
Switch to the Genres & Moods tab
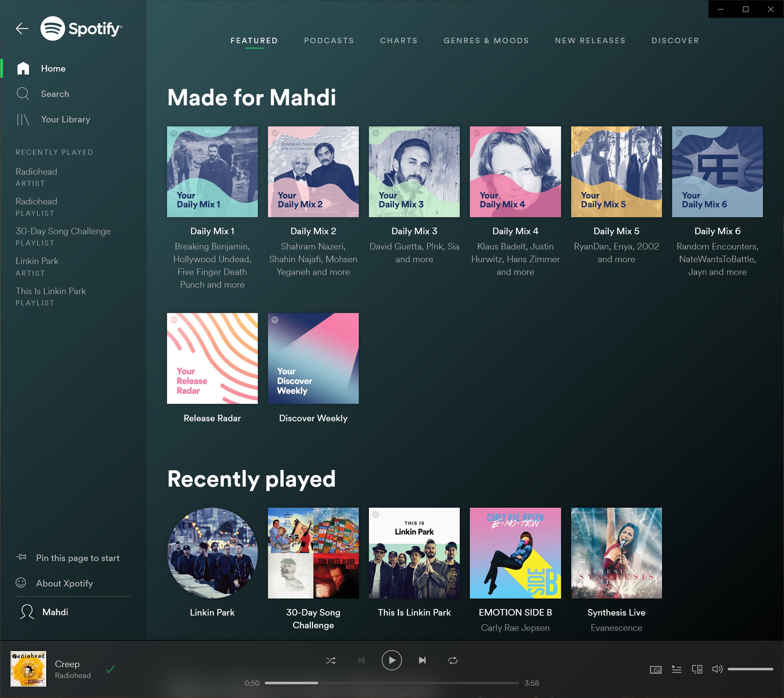[x=486, y=41]
